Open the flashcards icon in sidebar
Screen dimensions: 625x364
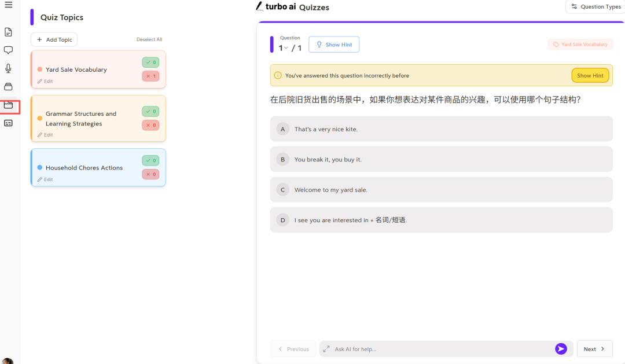(8, 123)
